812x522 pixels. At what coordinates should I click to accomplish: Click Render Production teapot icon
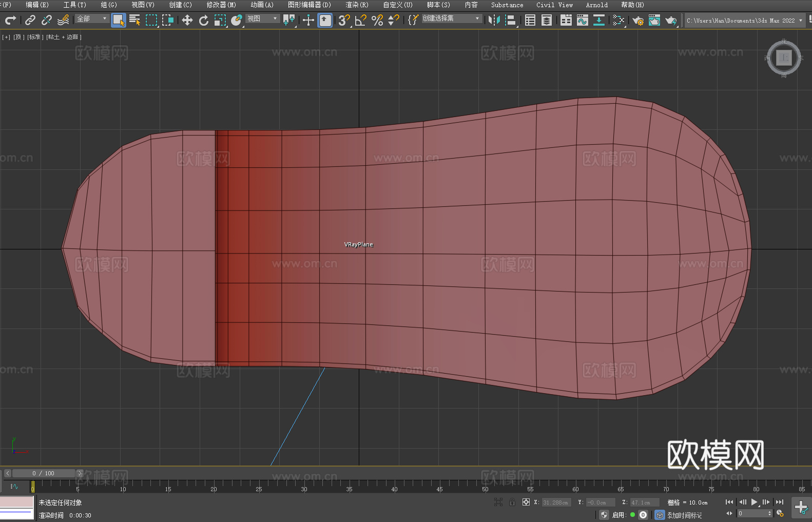click(x=671, y=20)
